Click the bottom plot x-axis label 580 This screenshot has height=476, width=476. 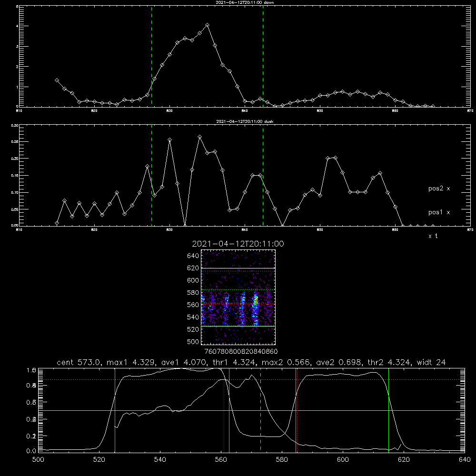coord(282,460)
